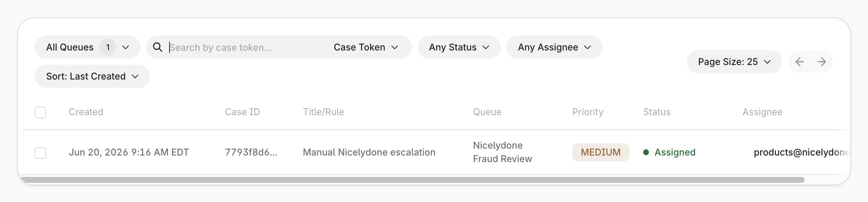The image size is (868, 202).
Task: Click the magnifying glass search icon
Action: 157,47
